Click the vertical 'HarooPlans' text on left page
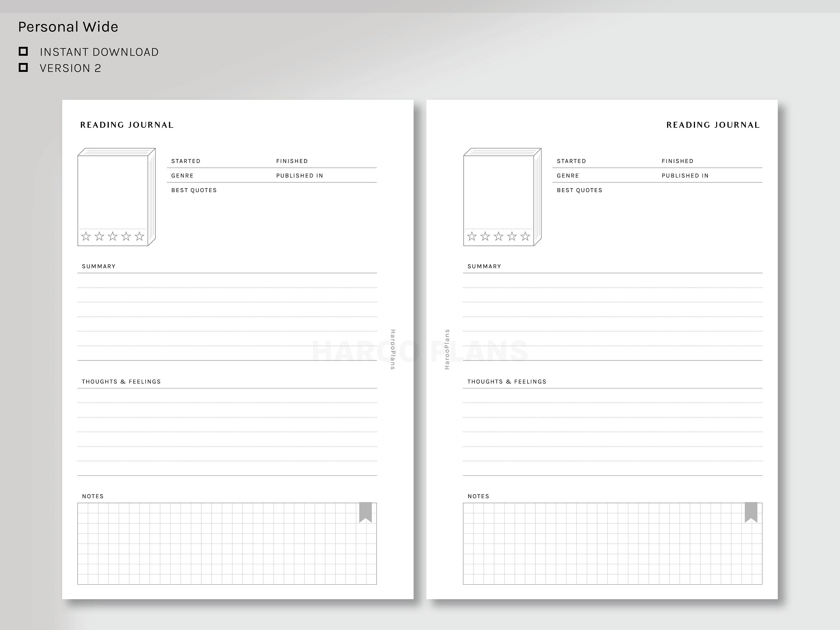Viewport: 840px width, 630px height. tap(393, 349)
